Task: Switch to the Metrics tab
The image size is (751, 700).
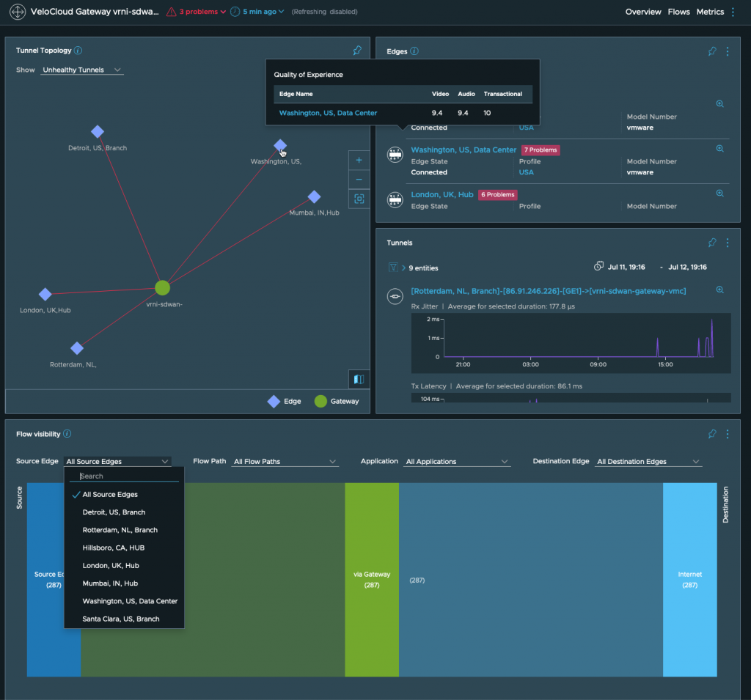Action: click(x=710, y=12)
